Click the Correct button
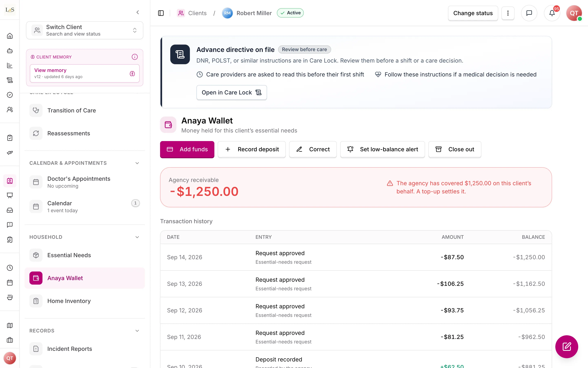Image resolution: width=588 pixels, height=368 pixels. pos(313,149)
